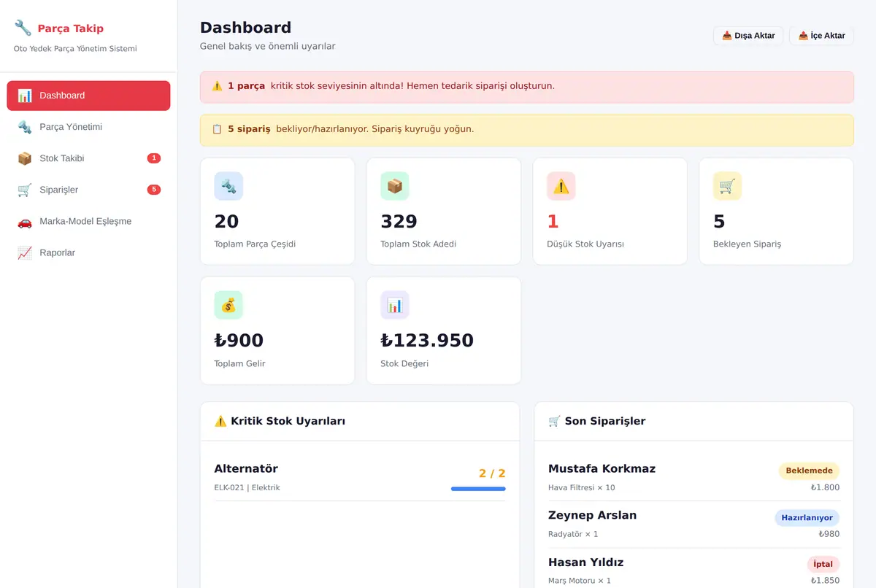Click the İptal status badge for Hasan Yıldız

823,565
